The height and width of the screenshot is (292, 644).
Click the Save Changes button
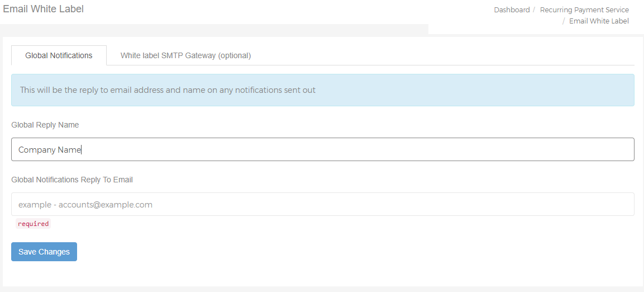pyautogui.click(x=44, y=252)
